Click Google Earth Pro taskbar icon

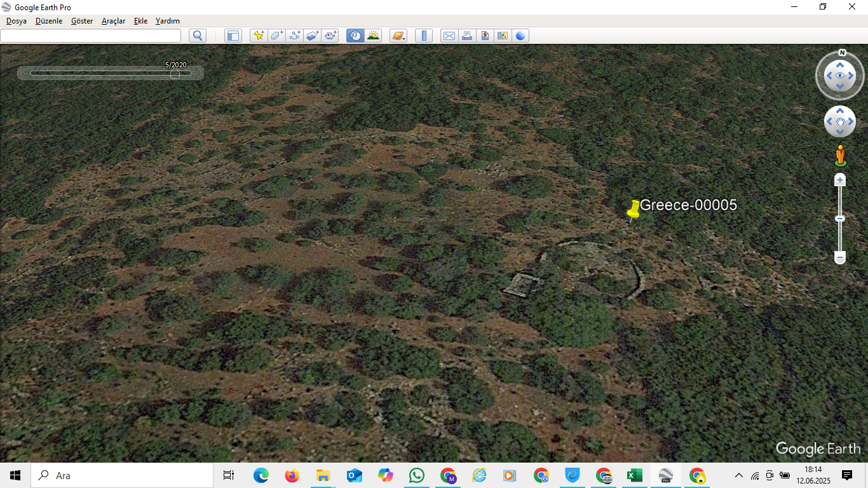tap(666, 475)
